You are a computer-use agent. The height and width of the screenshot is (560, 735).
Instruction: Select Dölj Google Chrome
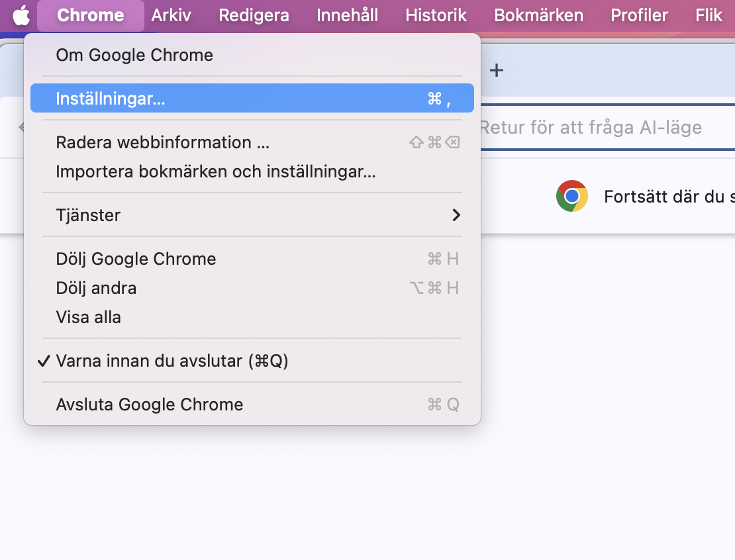coord(252,259)
